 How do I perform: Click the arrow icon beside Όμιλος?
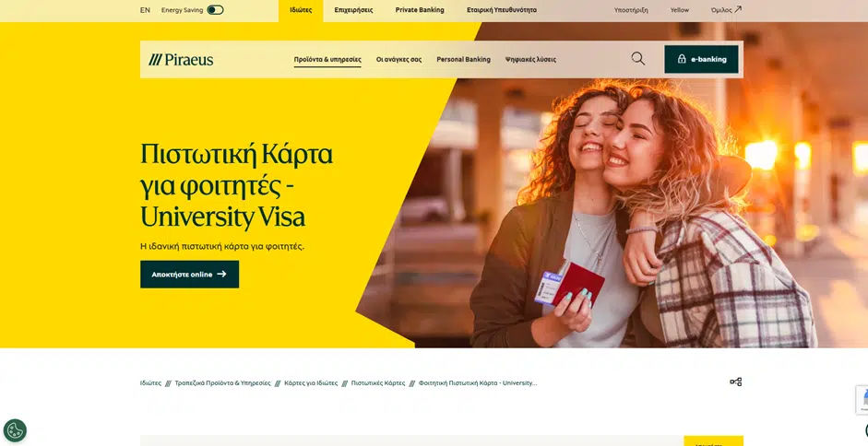(x=737, y=9)
